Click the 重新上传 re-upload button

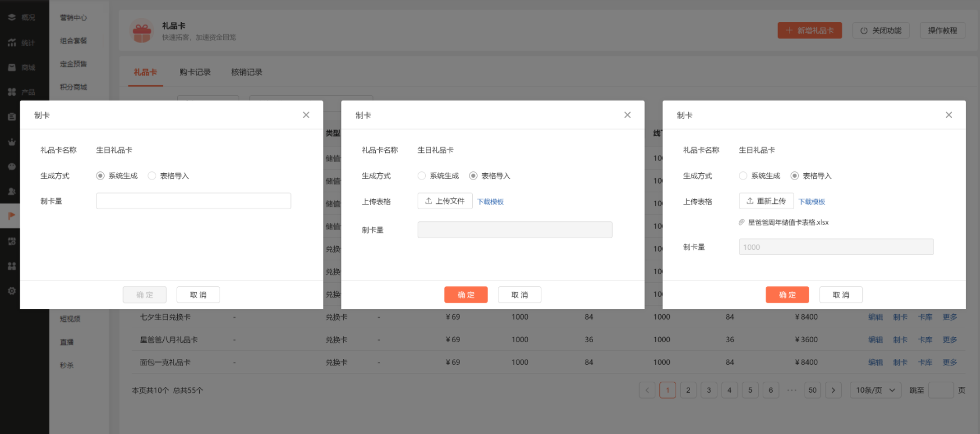coord(766,201)
